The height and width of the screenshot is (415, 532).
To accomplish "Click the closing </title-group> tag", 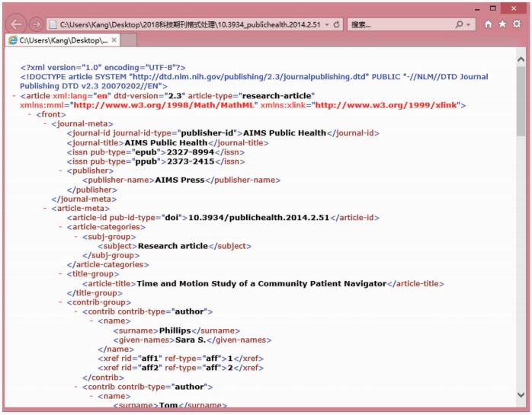I will coord(95,293).
